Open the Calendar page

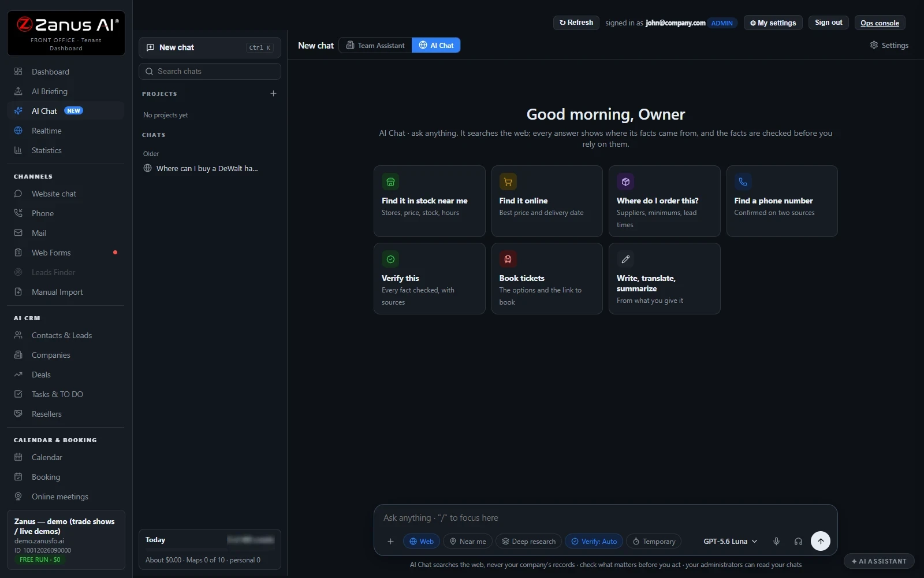(x=65, y=457)
